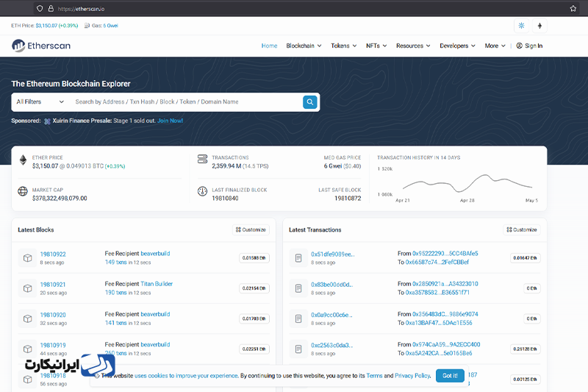
Task: Click the Ether Price diamond icon
Action: 23,160
